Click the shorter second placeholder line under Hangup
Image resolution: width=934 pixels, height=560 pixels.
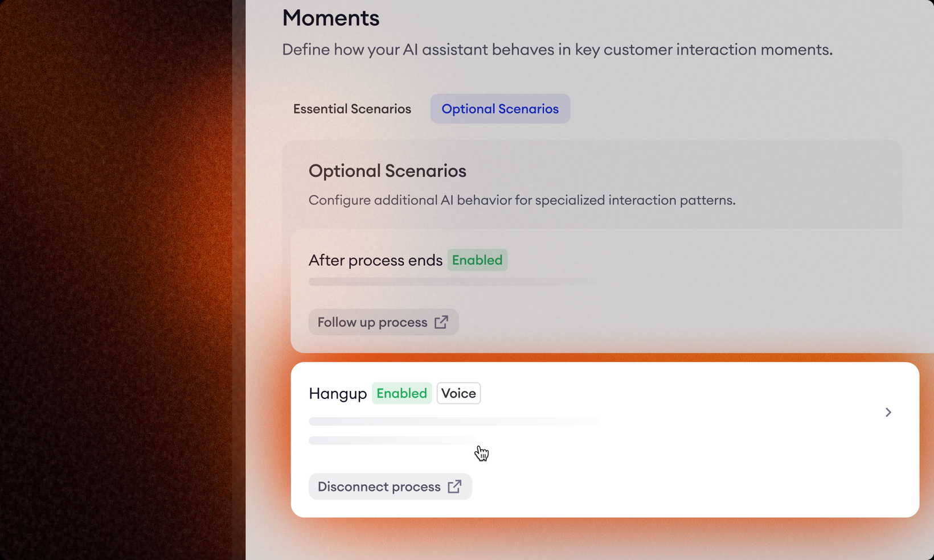tap(392, 440)
